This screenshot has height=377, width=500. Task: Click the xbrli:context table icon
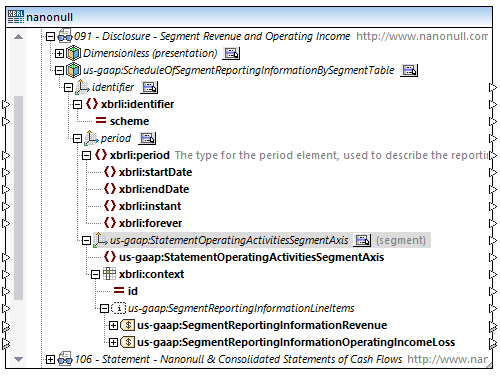[109, 274]
